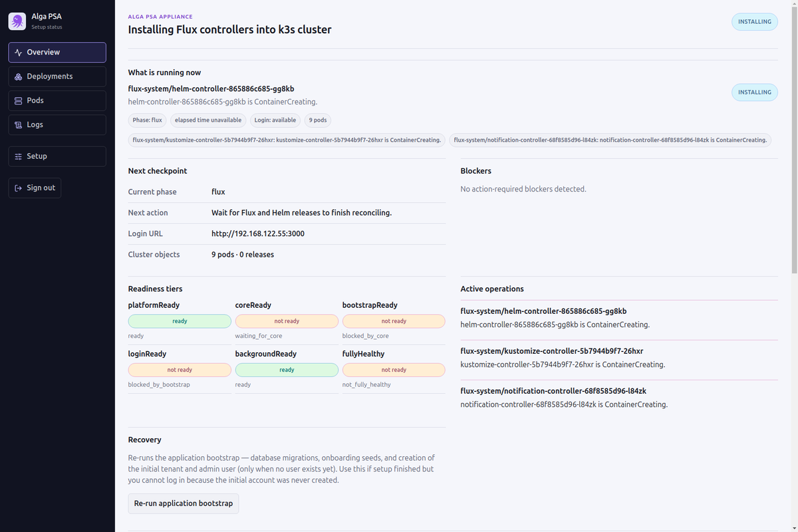
Task: Open the Deployments page
Action: [57, 76]
